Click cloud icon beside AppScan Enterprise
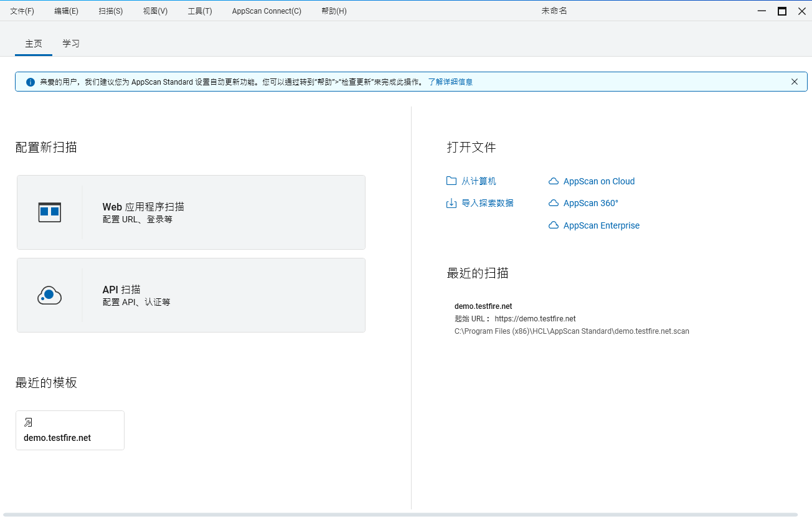Viewport: 812px width, 520px height. coord(554,225)
